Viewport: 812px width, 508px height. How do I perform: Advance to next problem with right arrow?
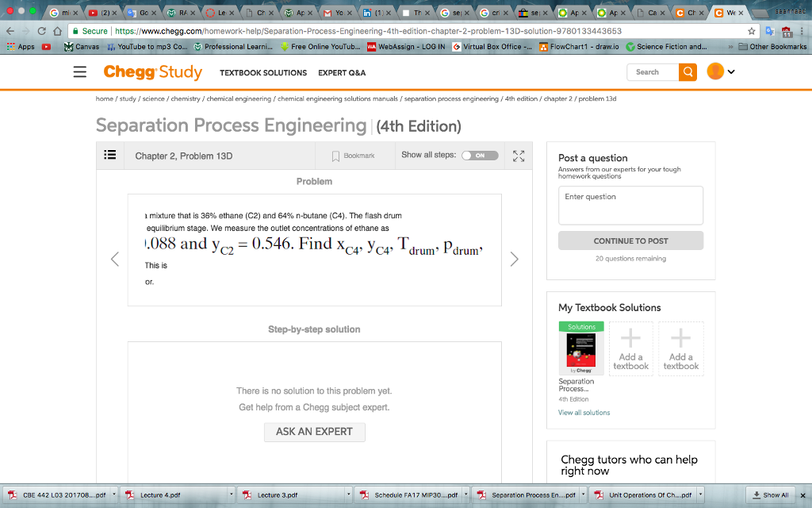515,259
